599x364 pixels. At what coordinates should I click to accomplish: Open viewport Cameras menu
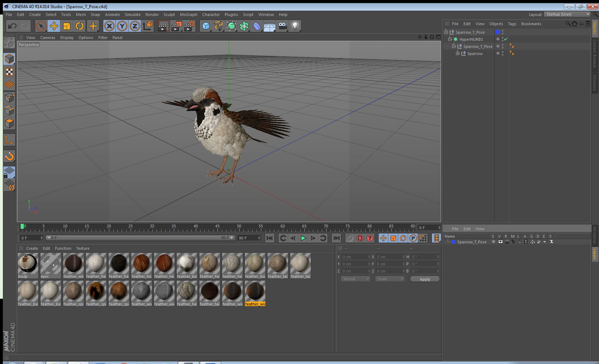click(x=48, y=38)
